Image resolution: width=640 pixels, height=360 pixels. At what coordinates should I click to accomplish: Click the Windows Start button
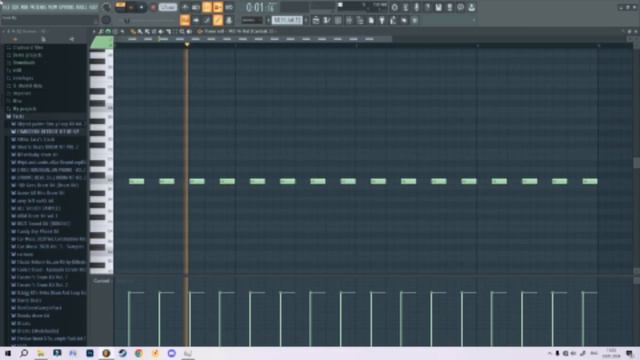tap(7, 353)
